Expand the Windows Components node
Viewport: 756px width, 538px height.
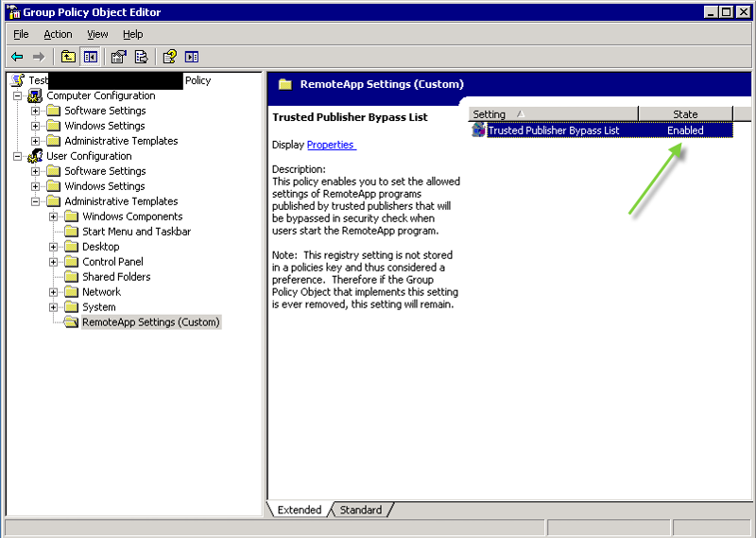click(x=53, y=217)
